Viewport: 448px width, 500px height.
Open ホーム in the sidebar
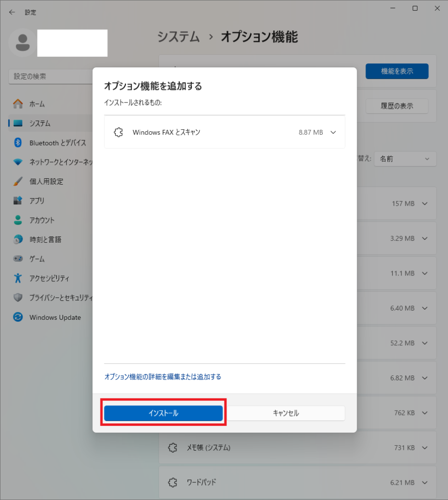50,104
